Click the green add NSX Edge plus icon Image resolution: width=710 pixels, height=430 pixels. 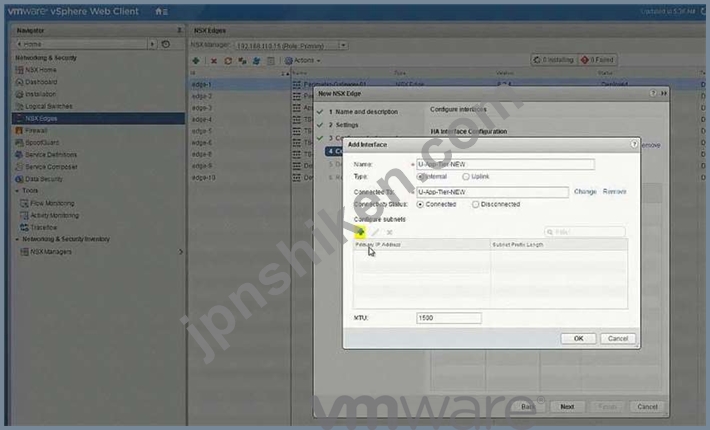[x=196, y=60]
